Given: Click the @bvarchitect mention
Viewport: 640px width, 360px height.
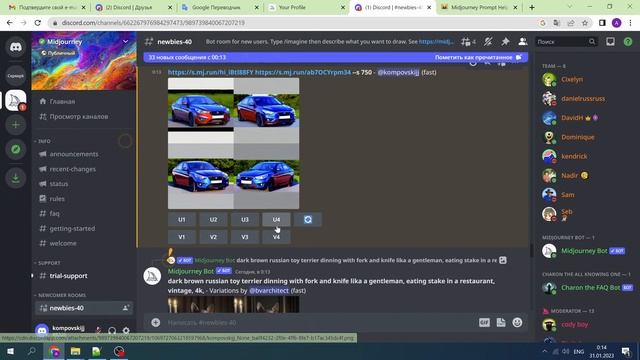Looking at the screenshot, I should [x=269, y=291].
